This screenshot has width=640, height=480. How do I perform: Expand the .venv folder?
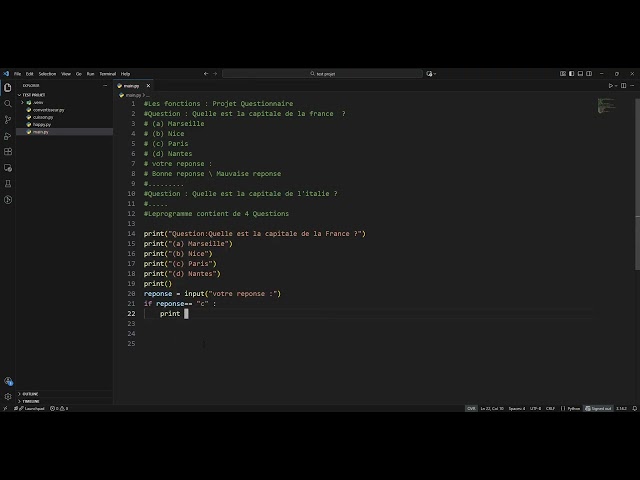(64, 102)
